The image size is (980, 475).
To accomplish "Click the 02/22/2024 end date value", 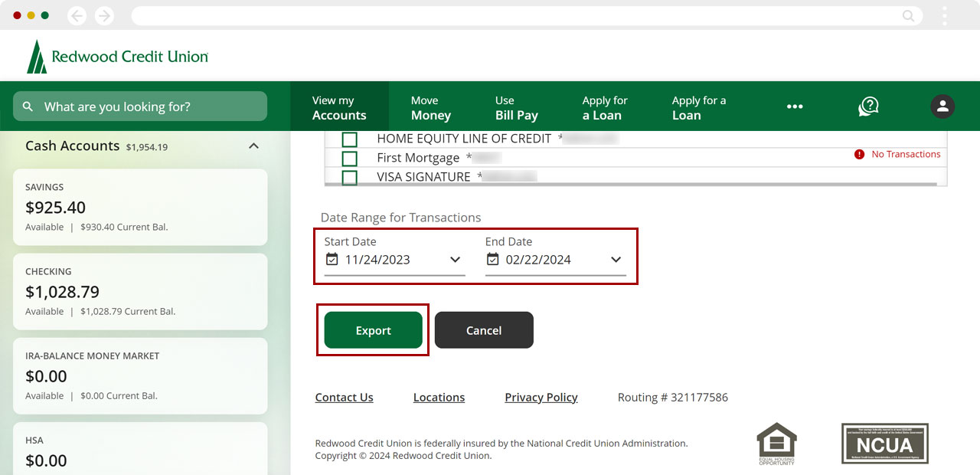I will pos(538,260).
